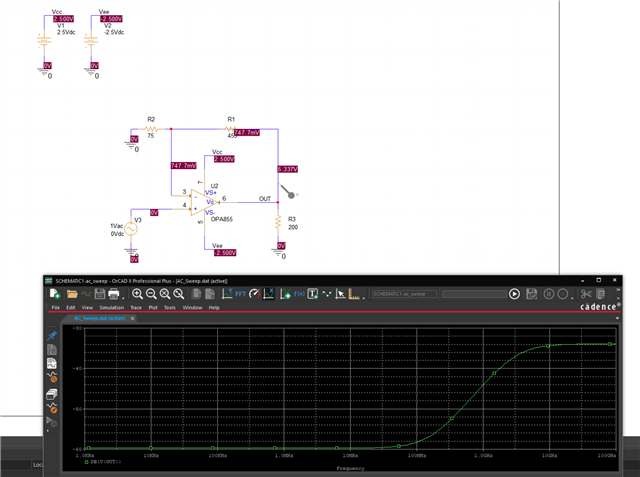The image size is (640, 477).
Task: Open the Help menu
Action: [x=214, y=307]
